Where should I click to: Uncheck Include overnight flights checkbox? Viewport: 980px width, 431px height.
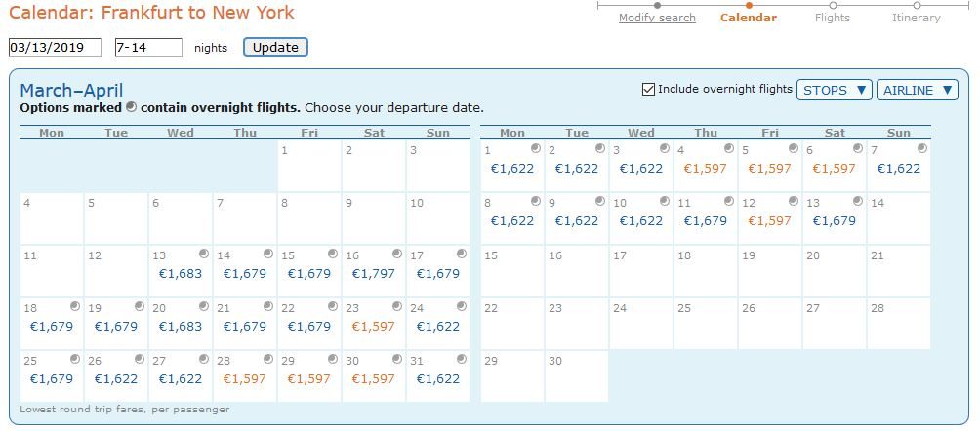pos(649,90)
